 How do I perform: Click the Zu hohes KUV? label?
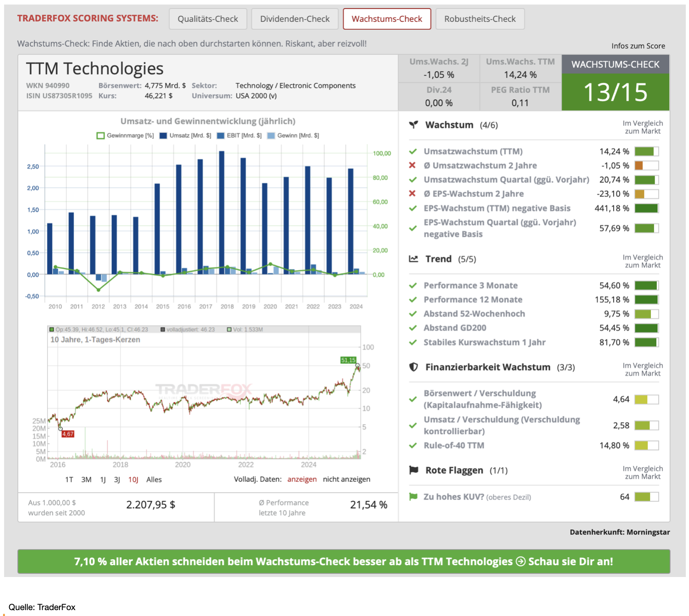click(x=454, y=497)
